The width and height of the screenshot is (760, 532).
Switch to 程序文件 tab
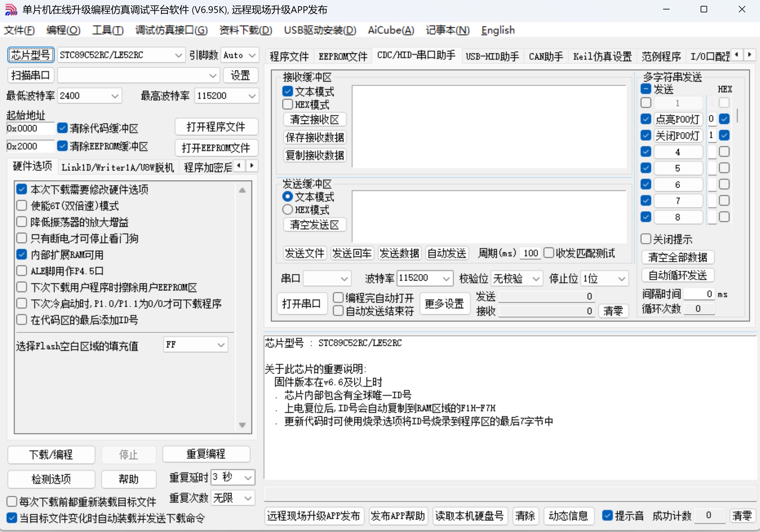[x=289, y=56]
